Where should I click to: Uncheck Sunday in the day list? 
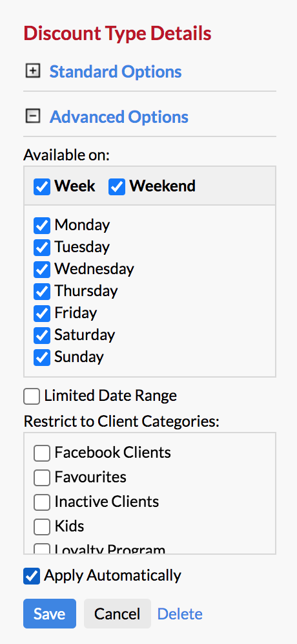(42, 358)
